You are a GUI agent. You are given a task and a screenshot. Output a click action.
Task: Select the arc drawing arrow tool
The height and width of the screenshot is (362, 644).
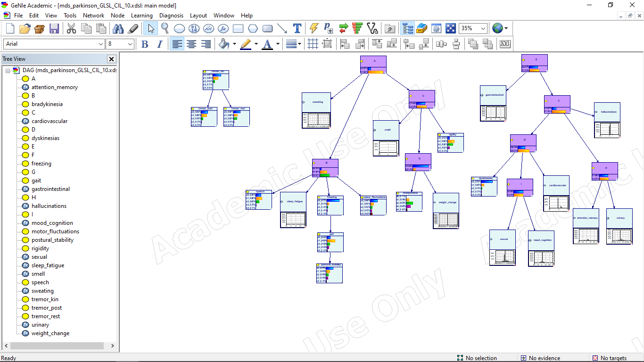coord(282,28)
